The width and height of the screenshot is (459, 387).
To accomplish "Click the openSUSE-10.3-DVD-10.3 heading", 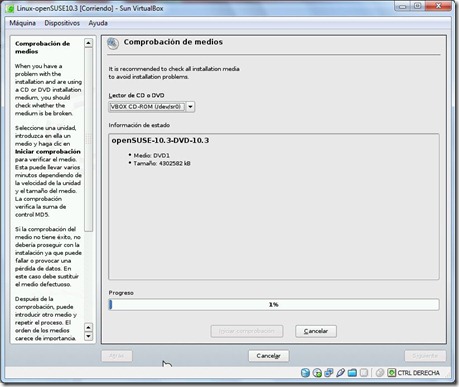I will (160, 140).
